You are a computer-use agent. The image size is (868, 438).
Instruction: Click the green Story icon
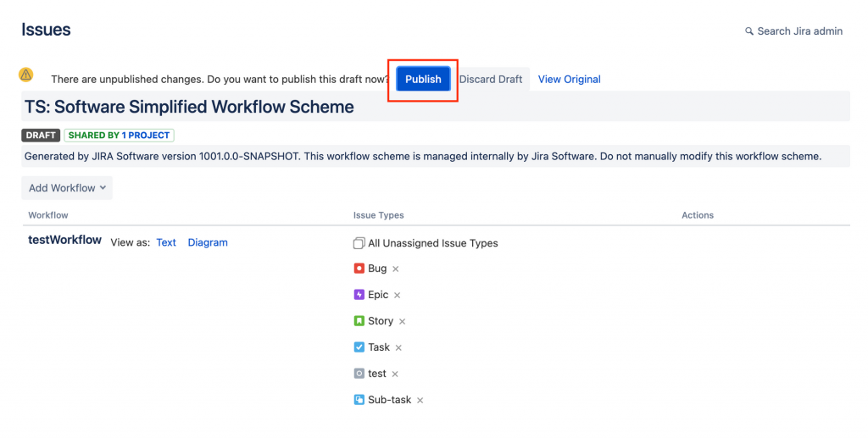(x=359, y=321)
